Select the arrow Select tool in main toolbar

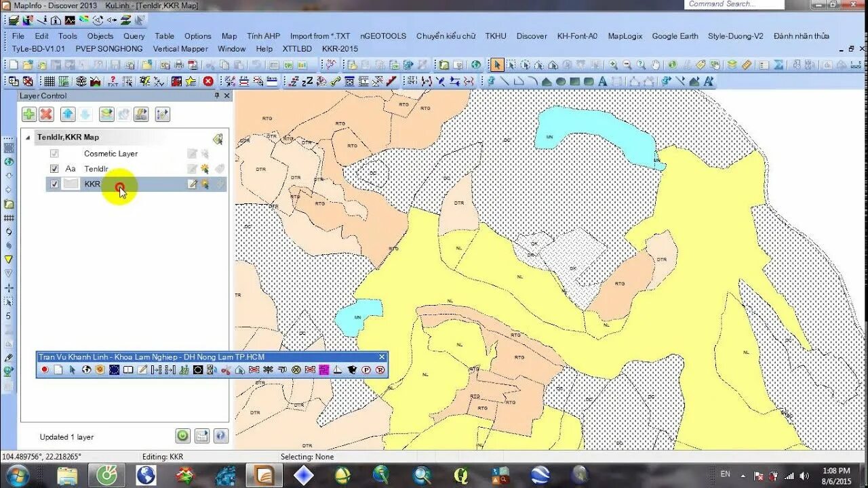tap(497, 65)
